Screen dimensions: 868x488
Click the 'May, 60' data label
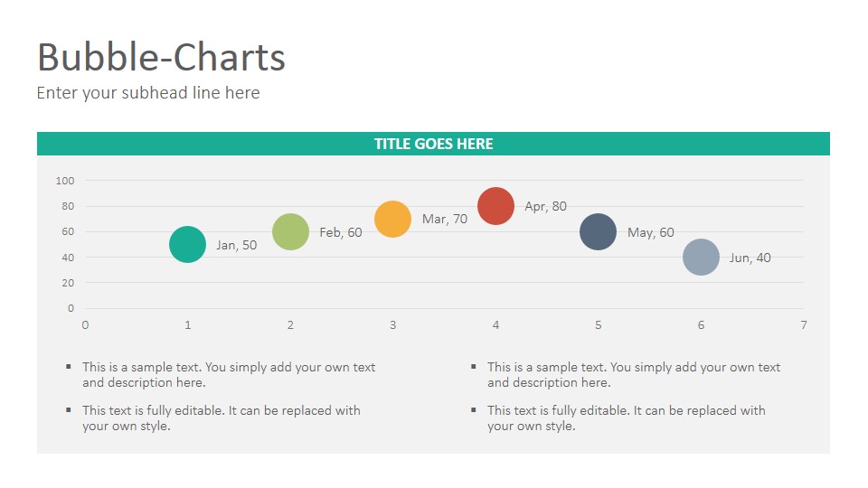coord(651,232)
